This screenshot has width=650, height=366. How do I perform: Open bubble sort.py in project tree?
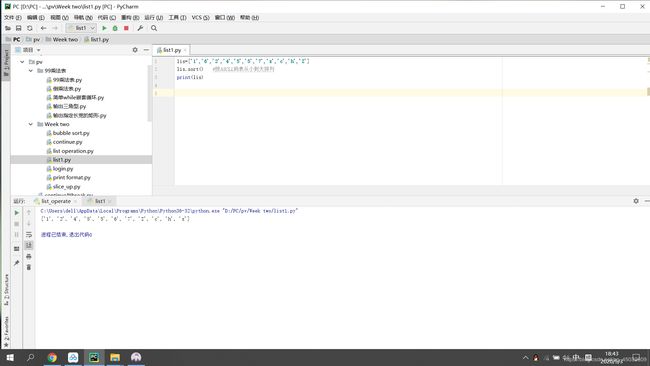pos(71,133)
